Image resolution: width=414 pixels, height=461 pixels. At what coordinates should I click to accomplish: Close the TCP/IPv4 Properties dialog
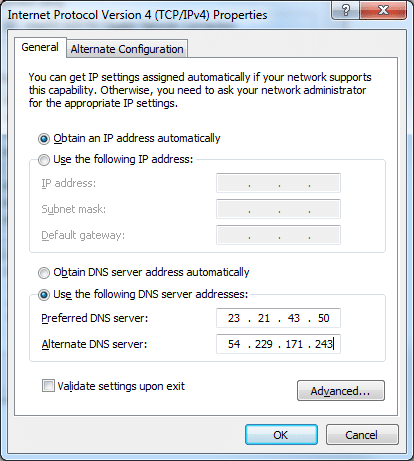(383, 10)
